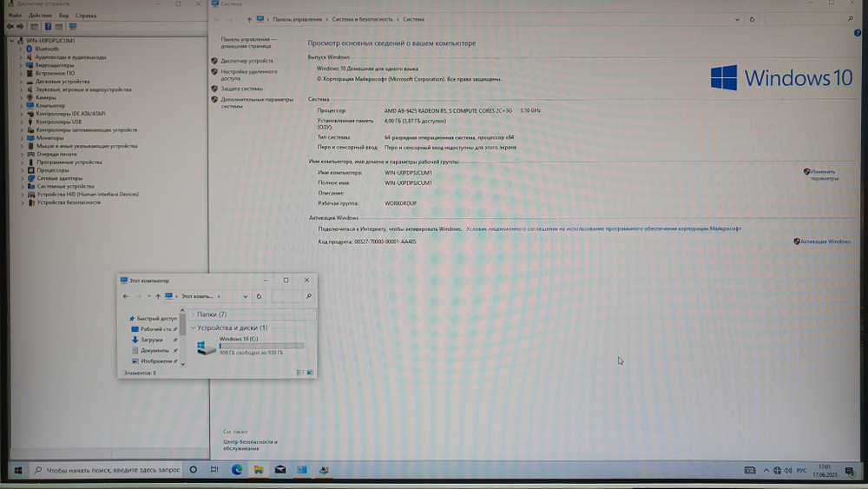Viewport: 868px width, 489px height.
Task: Collapse the WIN-U0PDPSJCUM1 root node
Action: (11, 41)
